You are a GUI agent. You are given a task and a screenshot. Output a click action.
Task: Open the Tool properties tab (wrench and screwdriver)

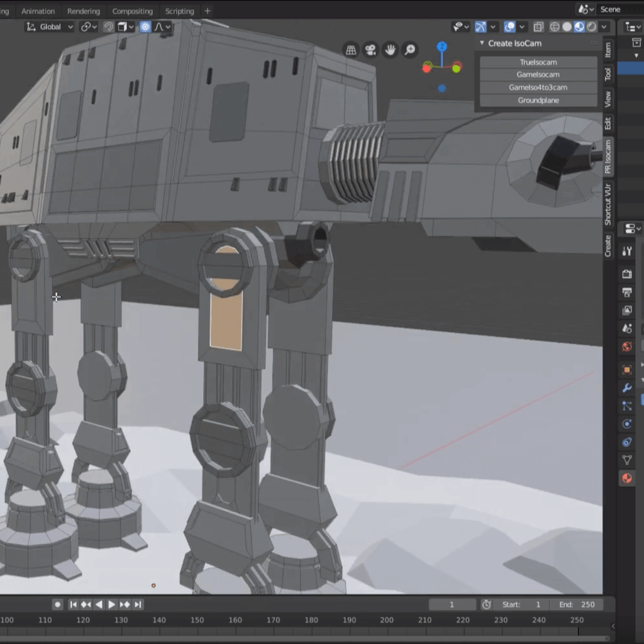pos(627,252)
